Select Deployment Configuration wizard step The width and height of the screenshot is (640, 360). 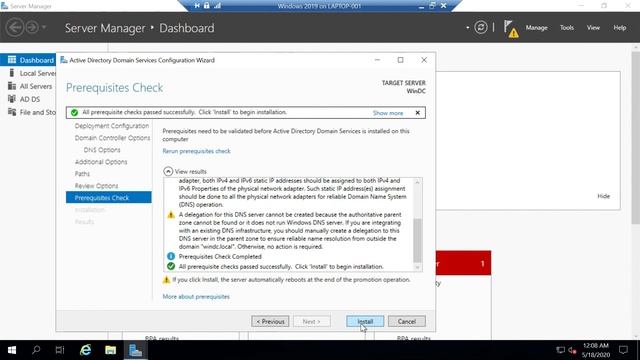[x=111, y=126]
